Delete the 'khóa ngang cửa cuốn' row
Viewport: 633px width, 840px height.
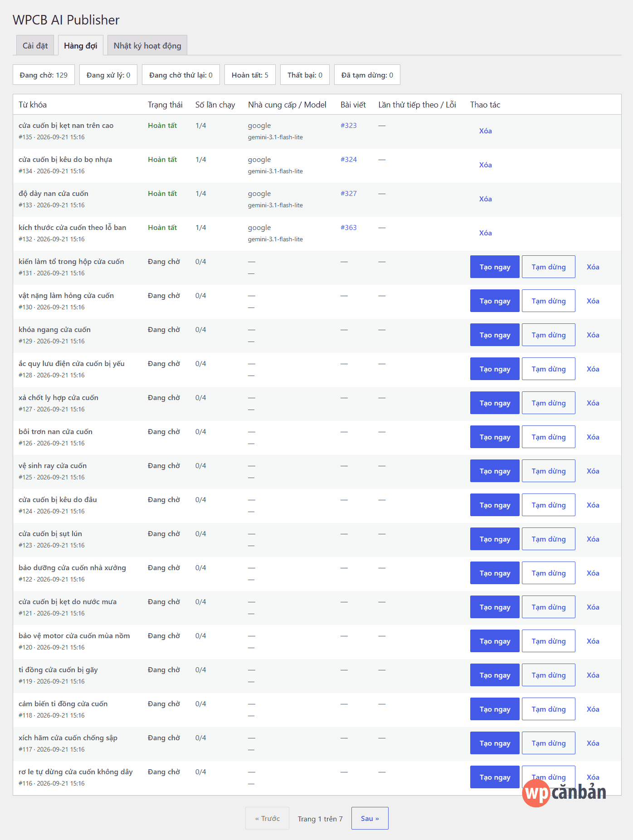pyautogui.click(x=593, y=335)
